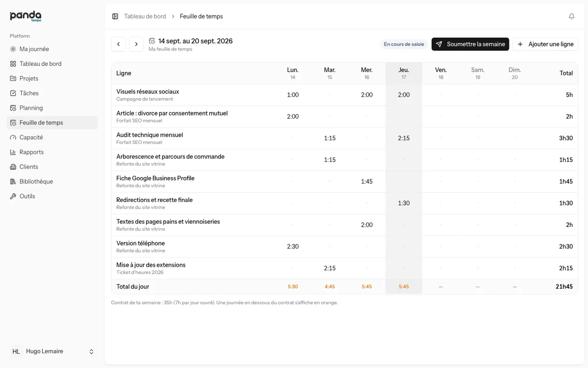Click 1:30 cell of Redirections et recette finale
This screenshot has width=588, height=368.
[x=404, y=203]
